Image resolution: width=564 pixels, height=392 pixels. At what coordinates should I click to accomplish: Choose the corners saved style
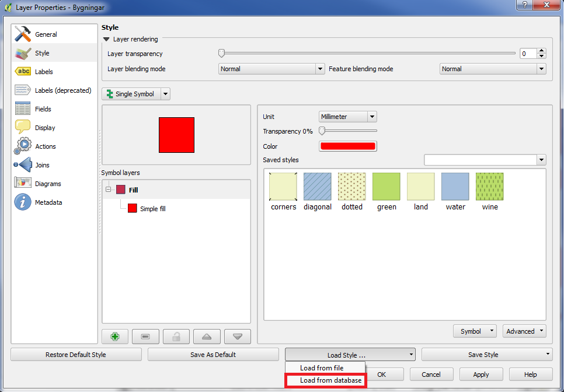283,191
